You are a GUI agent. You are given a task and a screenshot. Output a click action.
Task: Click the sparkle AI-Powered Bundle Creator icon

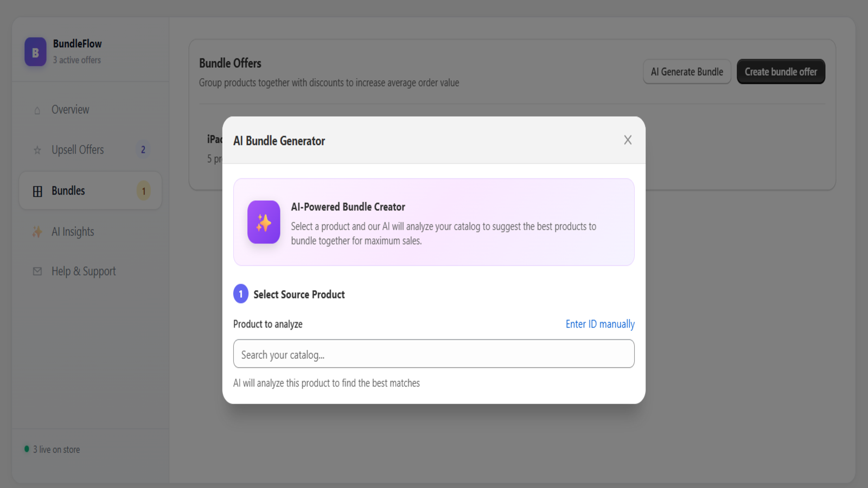click(x=264, y=222)
